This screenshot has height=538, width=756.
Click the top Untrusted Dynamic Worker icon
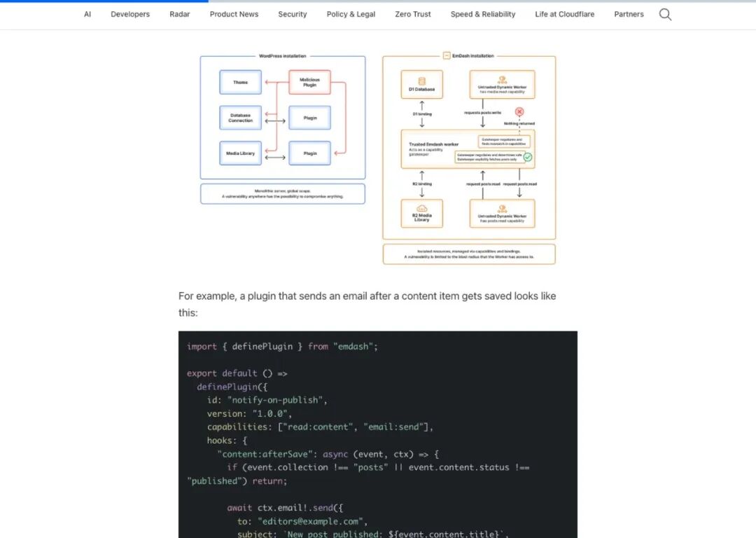click(x=502, y=78)
